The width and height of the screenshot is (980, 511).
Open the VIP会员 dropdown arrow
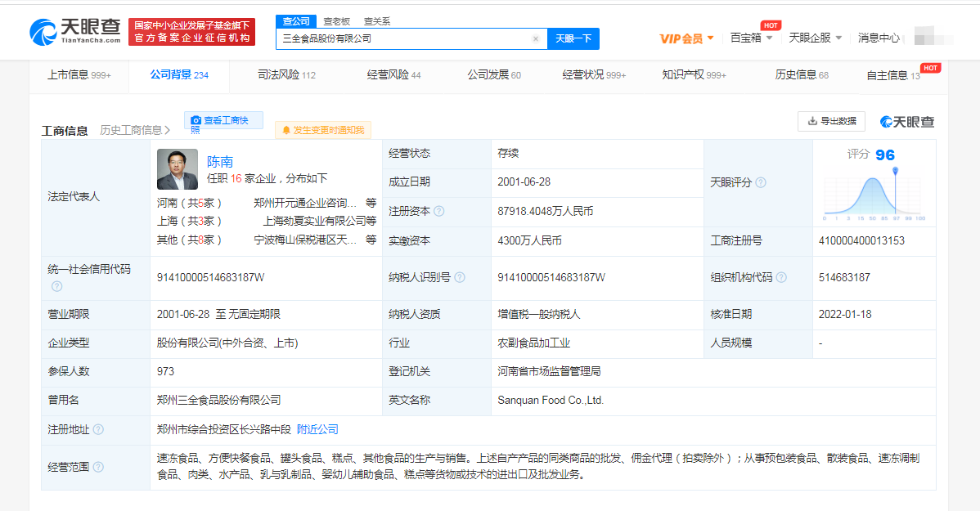(x=711, y=38)
